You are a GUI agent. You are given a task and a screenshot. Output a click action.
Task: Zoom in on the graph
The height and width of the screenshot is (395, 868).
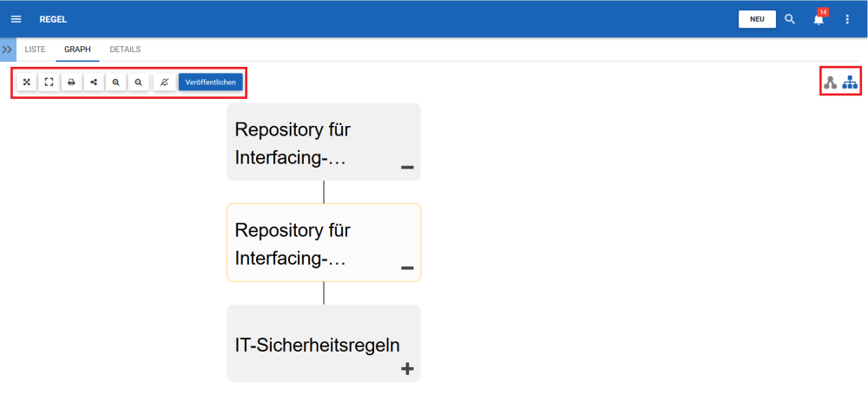tap(115, 82)
